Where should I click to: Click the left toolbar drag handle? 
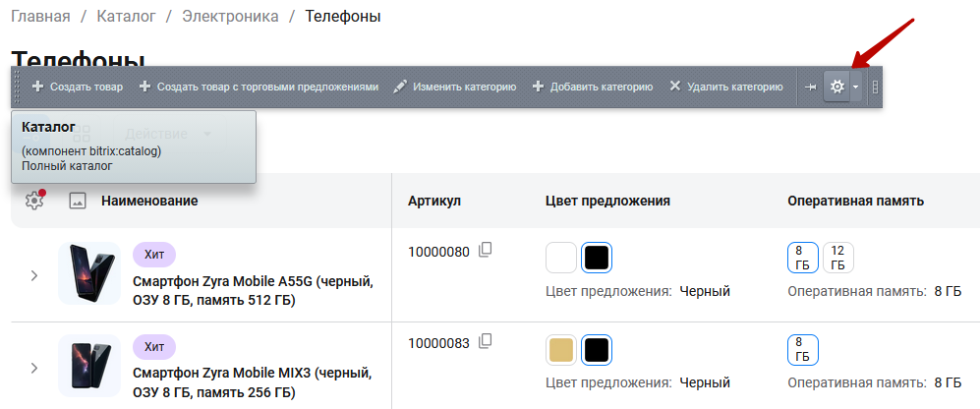point(17,87)
